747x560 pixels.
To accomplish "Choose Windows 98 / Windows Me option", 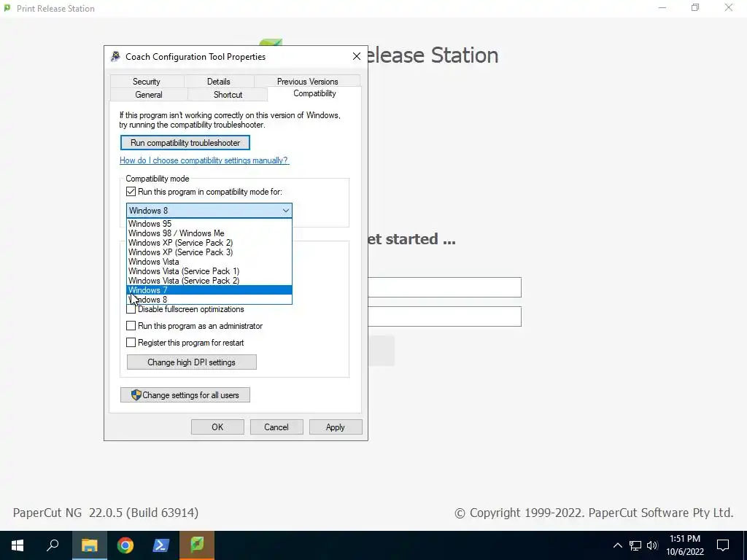I will [x=209, y=233].
